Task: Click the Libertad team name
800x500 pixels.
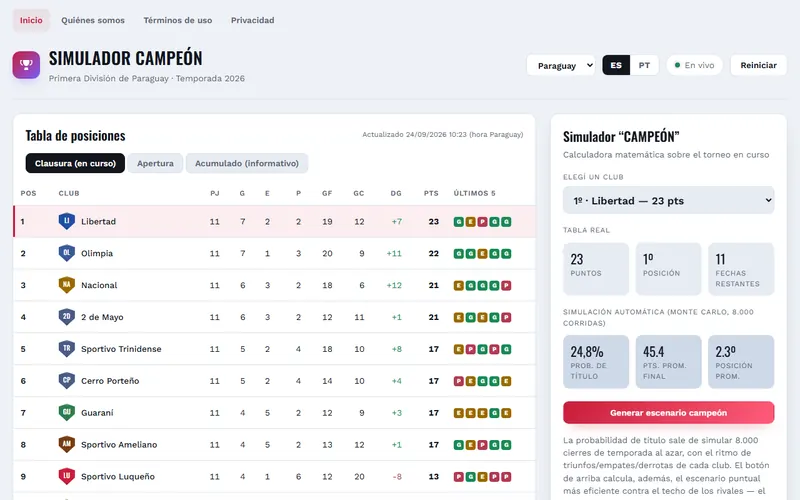Action: click(98, 221)
